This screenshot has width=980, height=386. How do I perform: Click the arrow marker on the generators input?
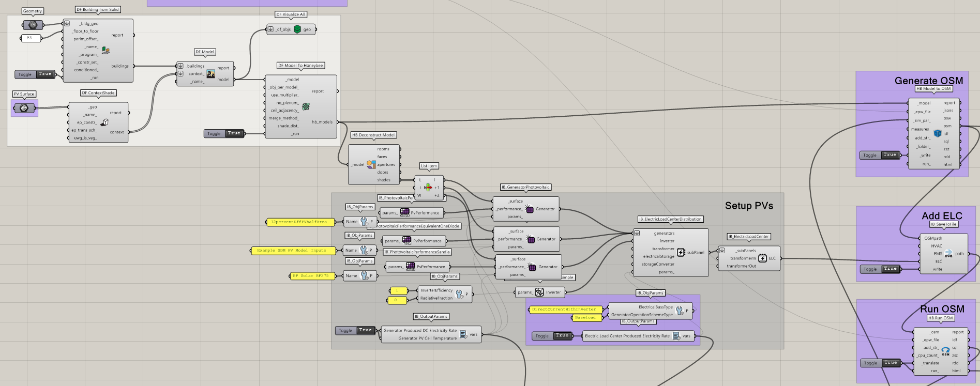pos(637,234)
